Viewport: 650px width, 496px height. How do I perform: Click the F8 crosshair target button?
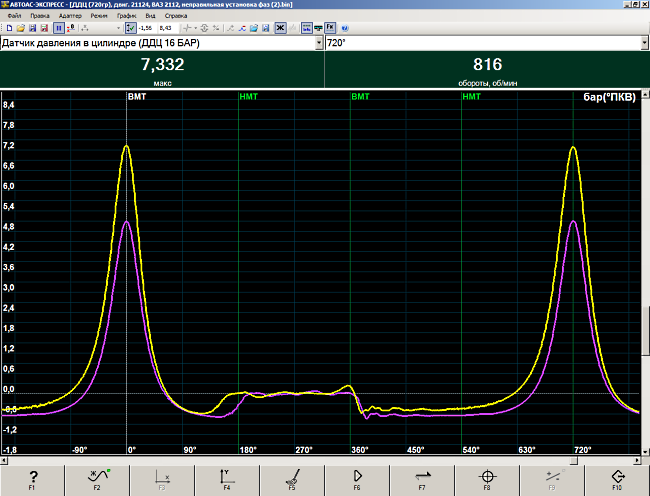coord(487,480)
